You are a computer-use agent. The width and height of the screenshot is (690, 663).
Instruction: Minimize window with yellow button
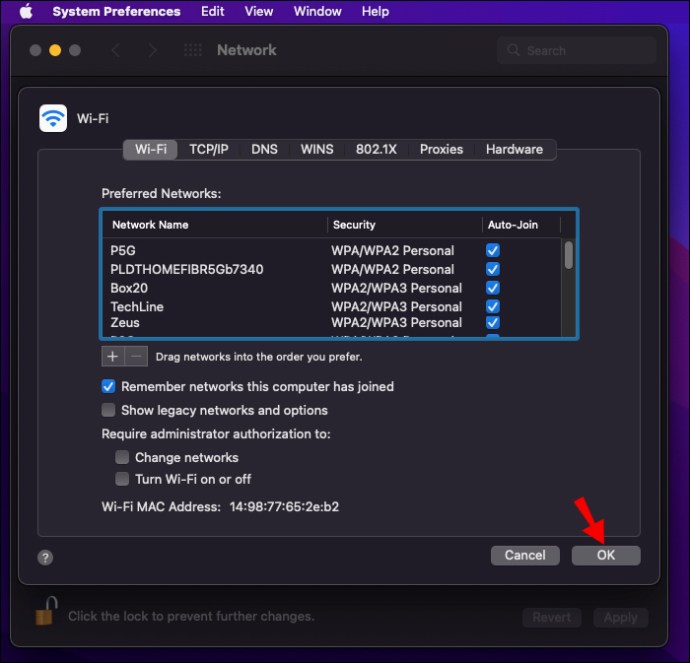coord(55,50)
